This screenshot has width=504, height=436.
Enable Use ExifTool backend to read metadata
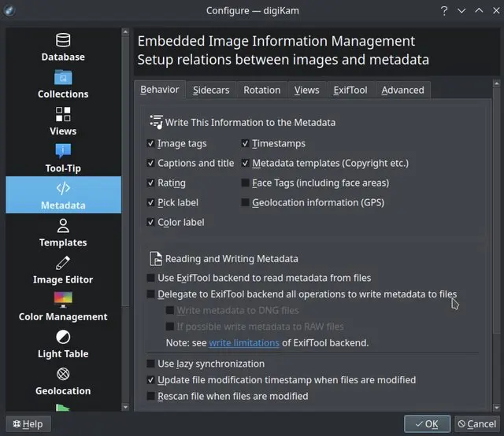150,278
